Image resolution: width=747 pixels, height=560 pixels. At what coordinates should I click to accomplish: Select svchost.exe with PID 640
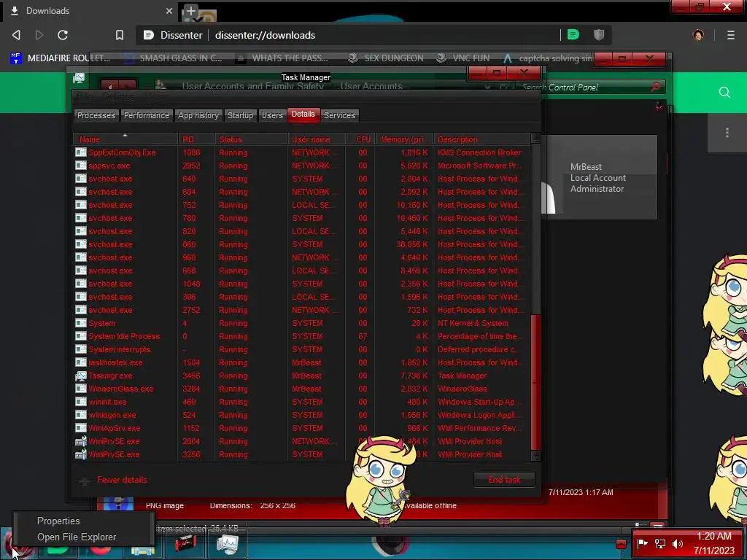pos(301,179)
